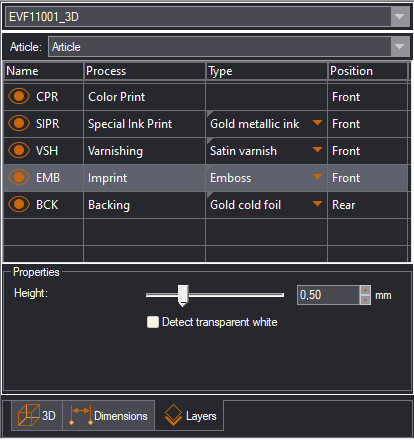Viewport: 414px width, 440px height.
Task: Toggle EMB layer eye icon
Action: (19, 177)
